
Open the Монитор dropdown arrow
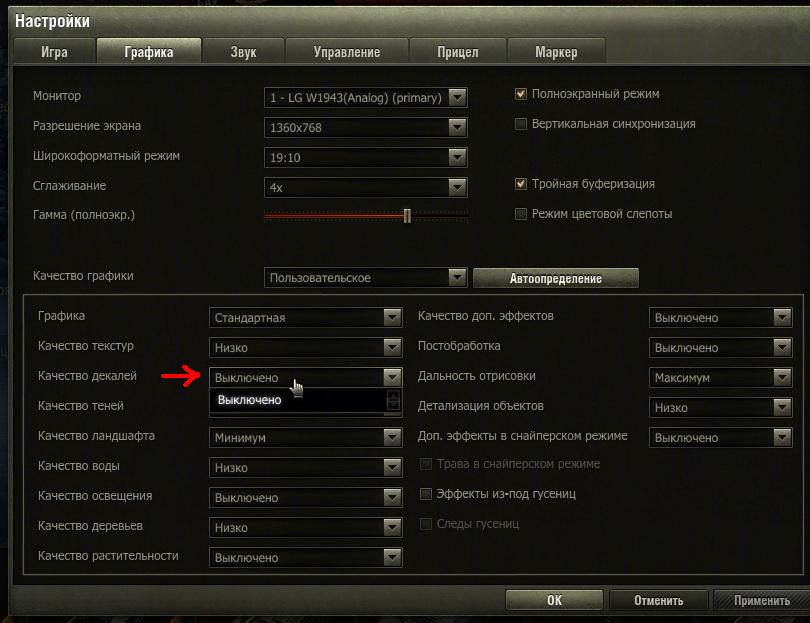click(458, 97)
